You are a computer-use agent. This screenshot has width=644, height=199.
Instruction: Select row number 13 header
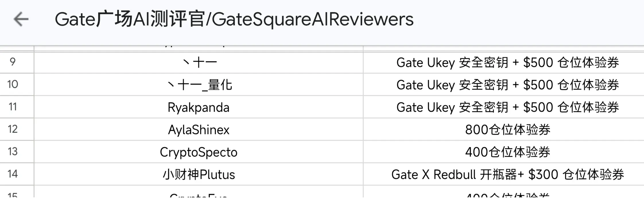(17, 152)
